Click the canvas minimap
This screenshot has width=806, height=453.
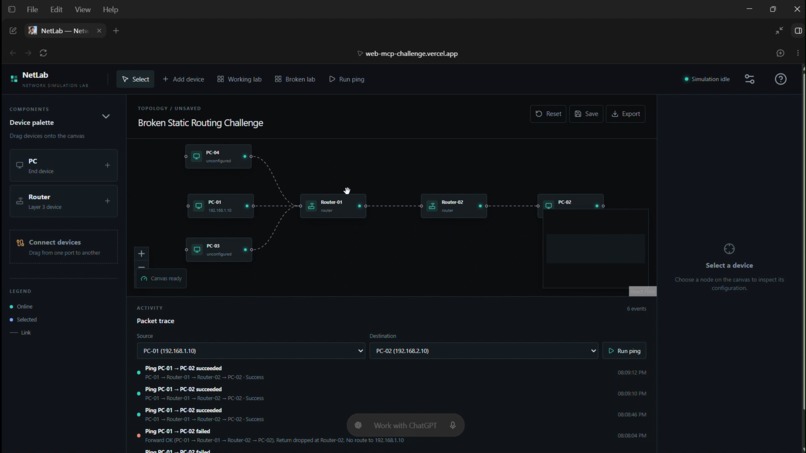[595, 248]
